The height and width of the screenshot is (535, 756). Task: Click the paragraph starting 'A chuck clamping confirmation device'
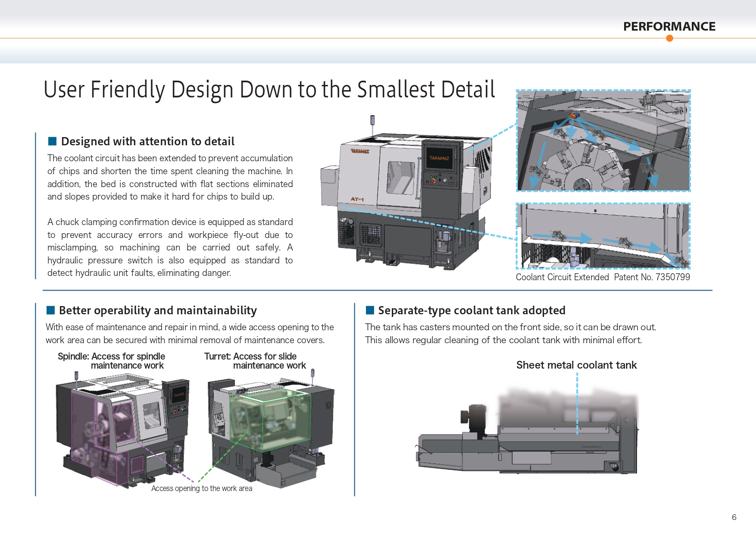170,247
